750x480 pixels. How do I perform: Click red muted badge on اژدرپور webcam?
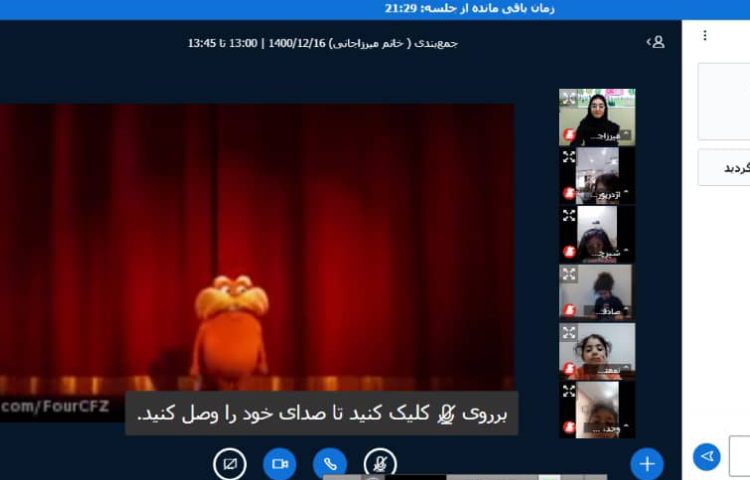[569, 193]
